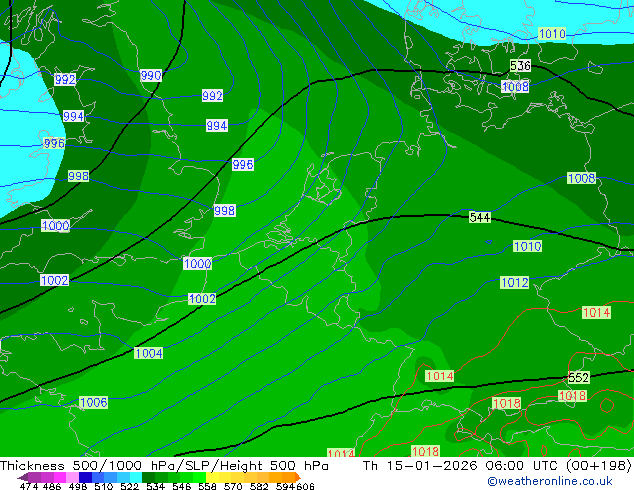Click the purple legend swatch above 474
Image resolution: width=634 pixels, height=490 pixels.
34,477
